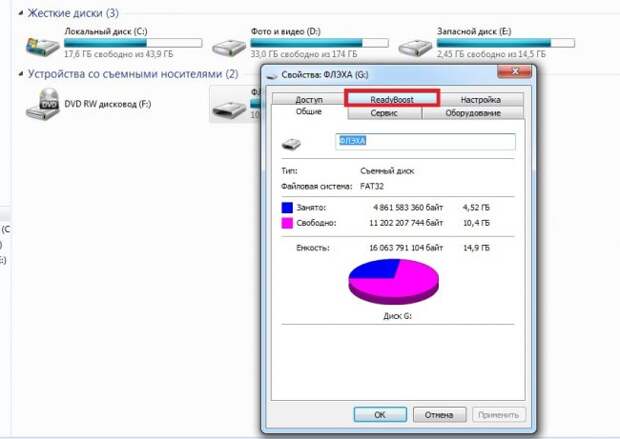Image resolution: width=620 pixels, height=439 pixels.
Task: Switch to the Доступ tab
Action: tap(309, 99)
